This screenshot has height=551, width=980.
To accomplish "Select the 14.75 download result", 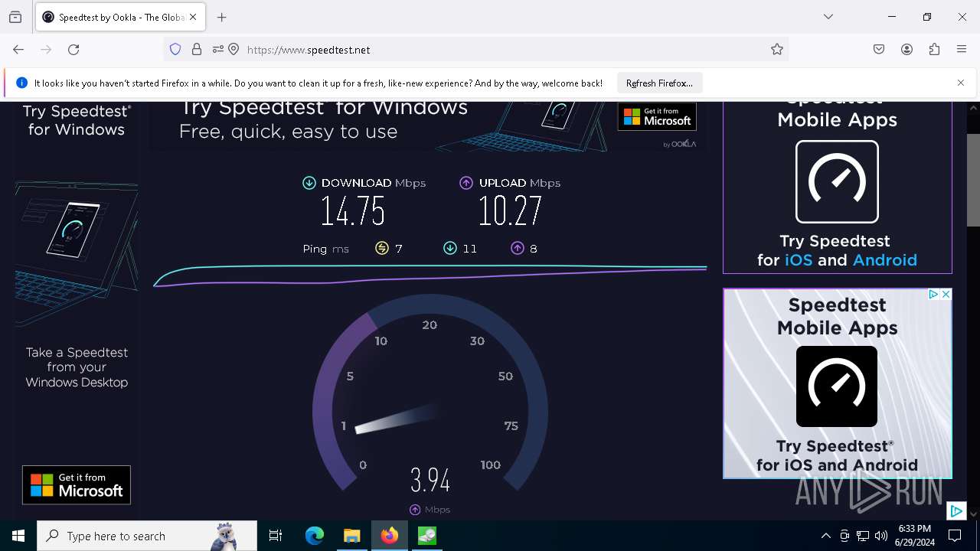I will 353,211.
